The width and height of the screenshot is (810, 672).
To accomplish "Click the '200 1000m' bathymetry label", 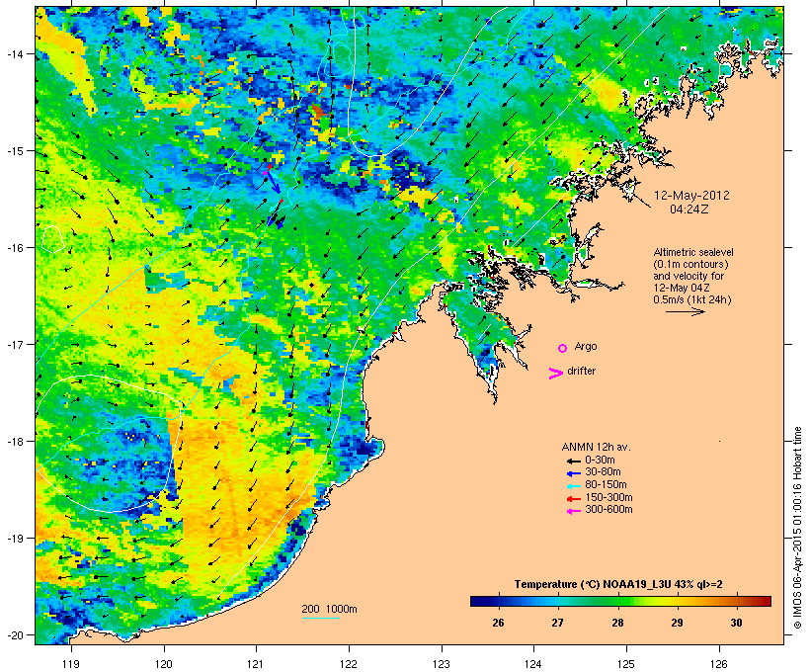I will click(x=329, y=609).
